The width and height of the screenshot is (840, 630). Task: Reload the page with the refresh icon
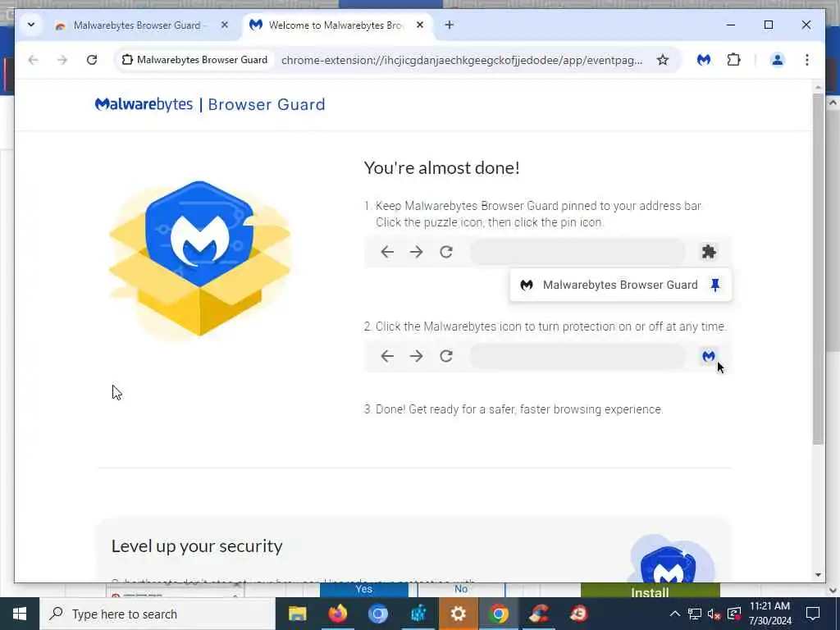92,60
